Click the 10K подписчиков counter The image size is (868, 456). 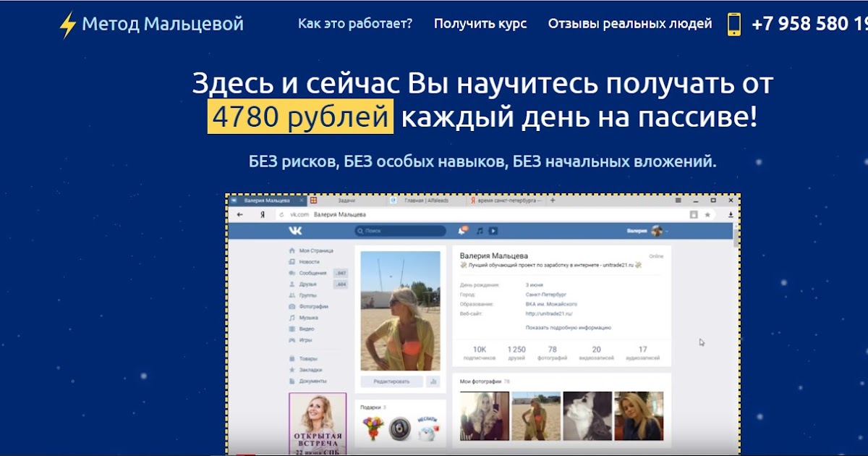(479, 352)
